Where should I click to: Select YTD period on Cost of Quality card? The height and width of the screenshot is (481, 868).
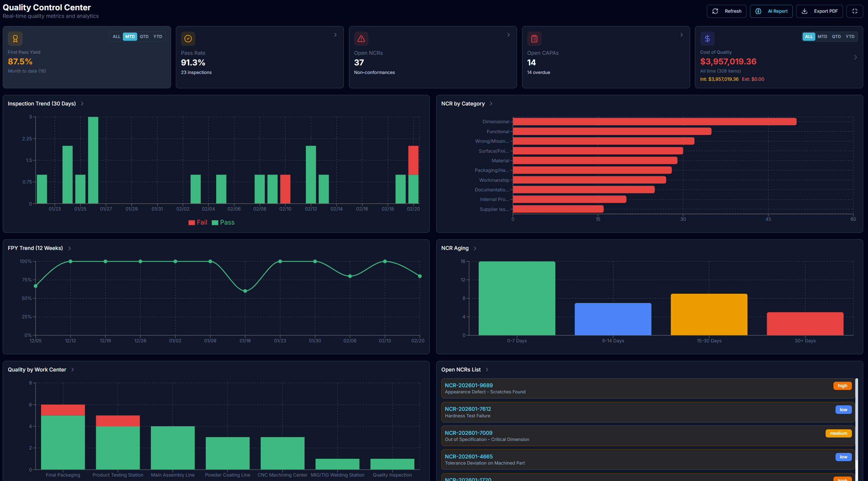coord(850,37)
